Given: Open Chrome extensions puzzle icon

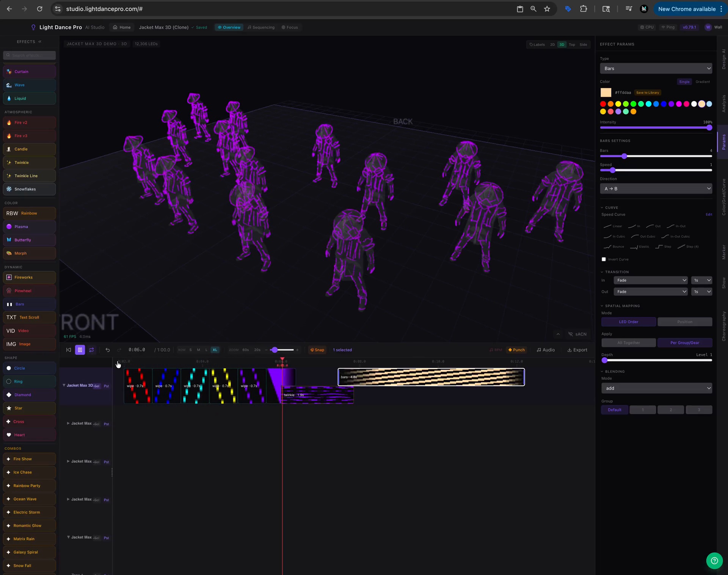Looking at the screenshot, I should pyautogui.click(x=584, y=9).
